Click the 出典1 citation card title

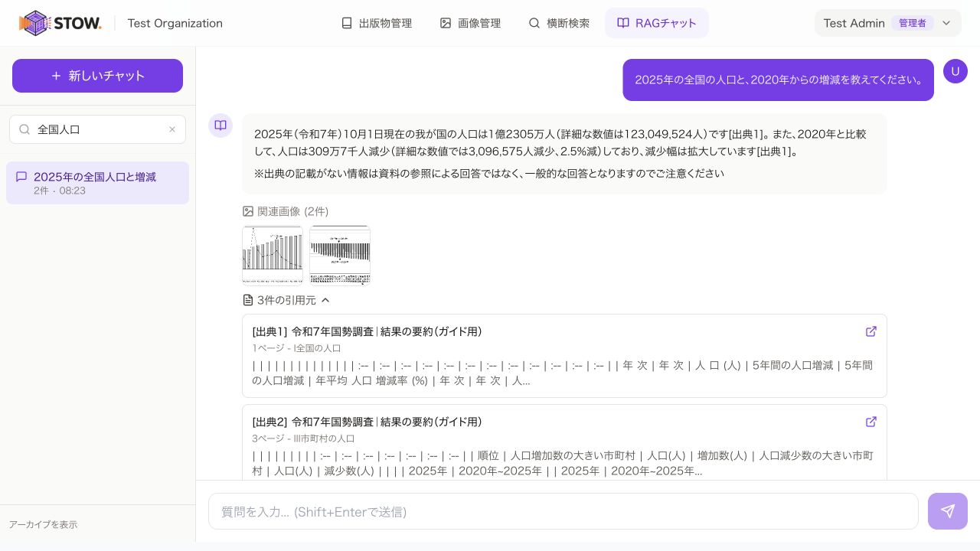(x=367, y=331)
